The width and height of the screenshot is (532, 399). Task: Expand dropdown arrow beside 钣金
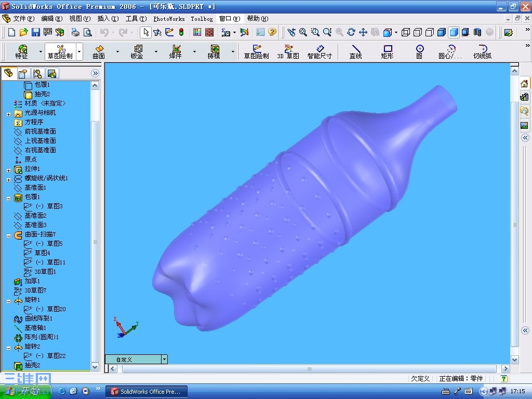[x=156, y=51]
